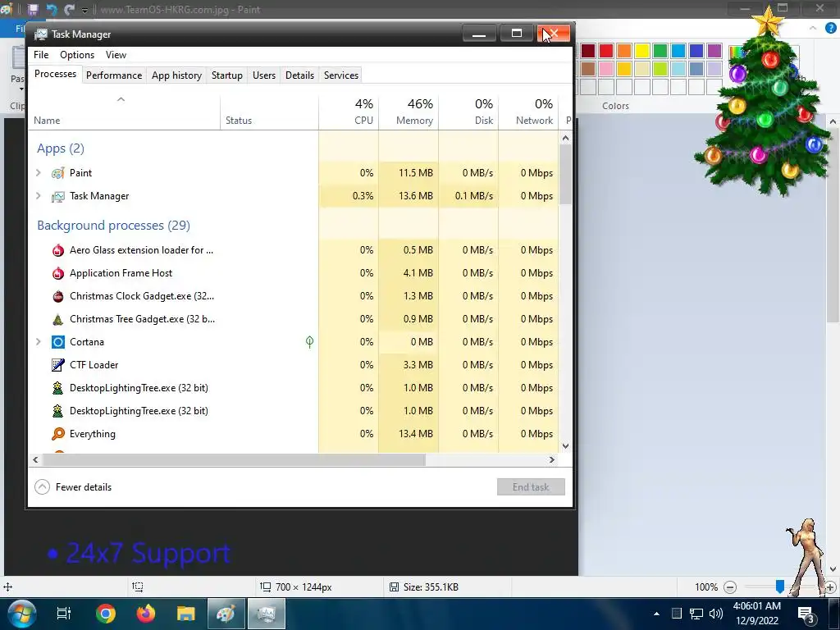Click the Apps (2) group heading
The image size is (840, 630).
(61, 148)
